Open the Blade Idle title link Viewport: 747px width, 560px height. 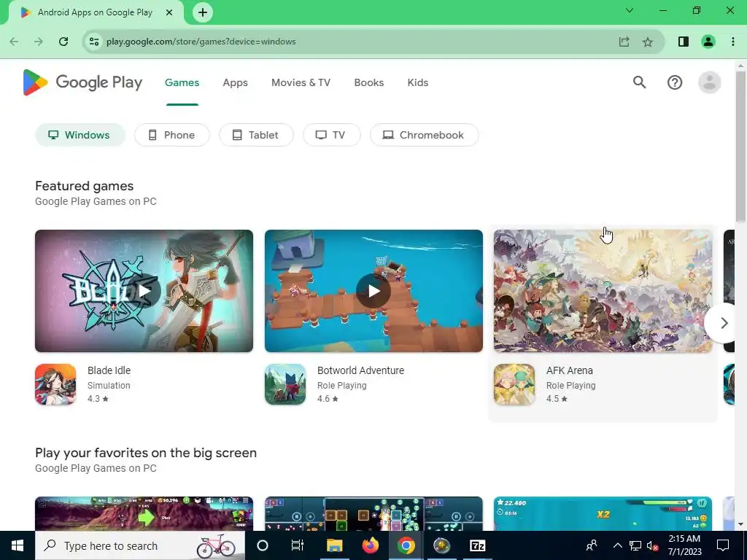109,370
